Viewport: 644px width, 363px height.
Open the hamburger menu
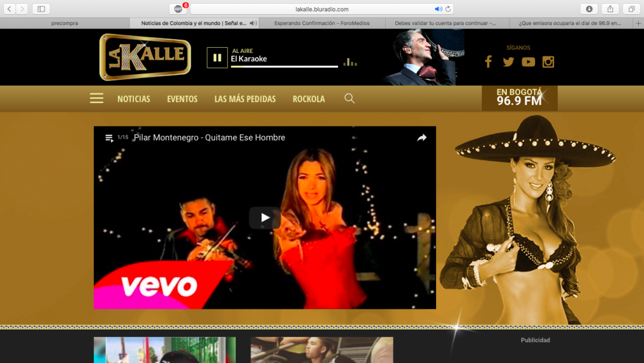tap(97, 99)
